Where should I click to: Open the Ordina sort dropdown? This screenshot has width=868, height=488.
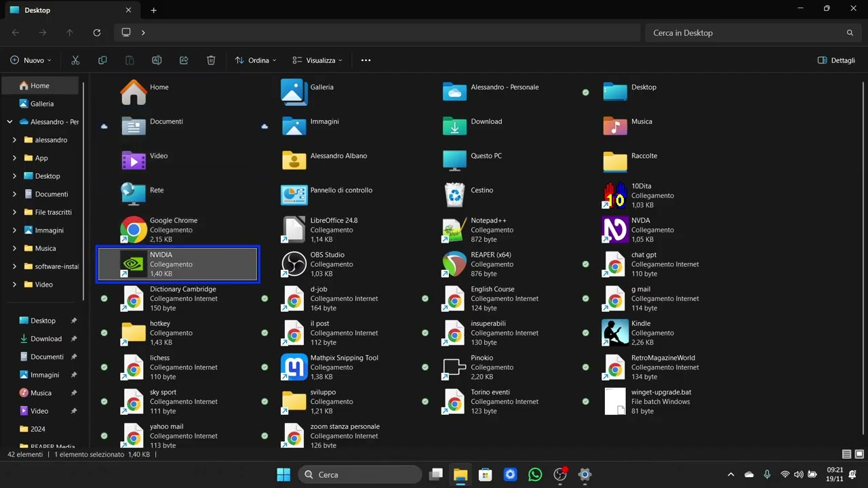point(256,60)
